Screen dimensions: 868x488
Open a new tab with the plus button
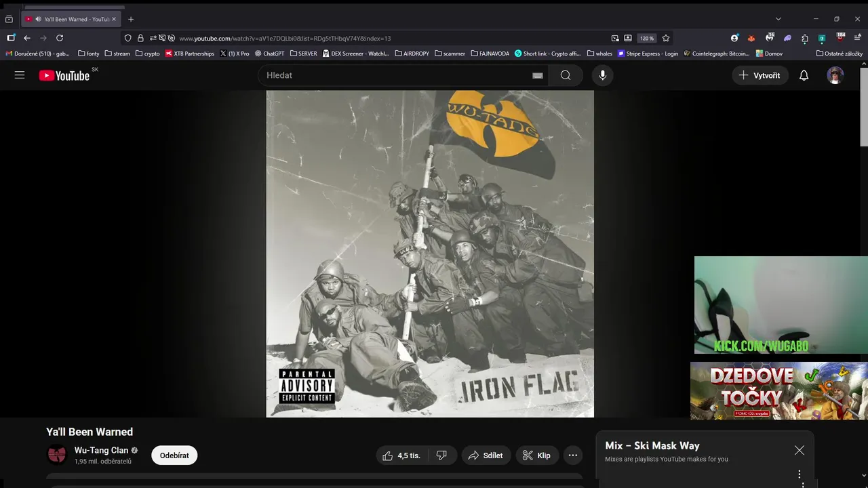(131, 19)
